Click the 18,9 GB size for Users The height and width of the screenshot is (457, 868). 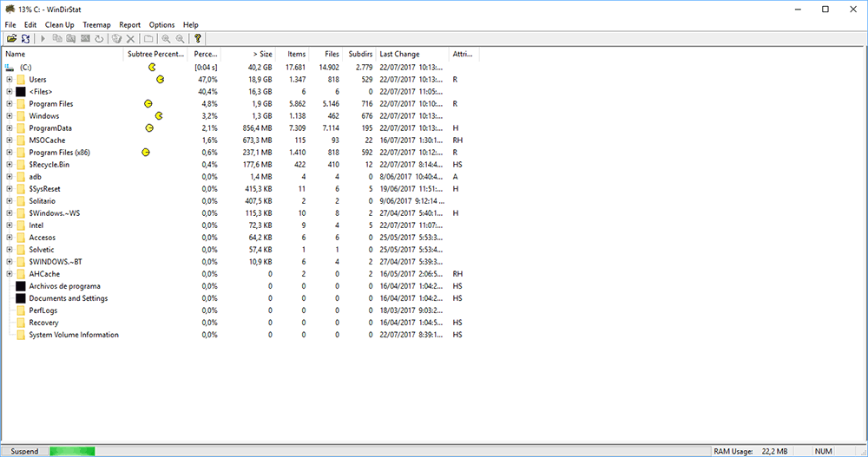click(260, 80)
